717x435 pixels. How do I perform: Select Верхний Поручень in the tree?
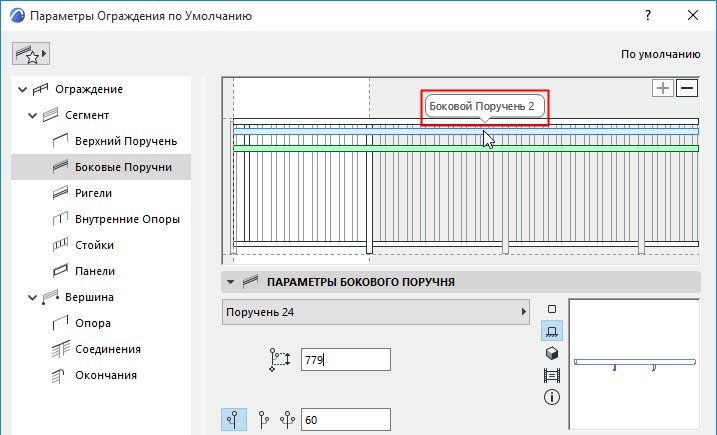point(126,141)
